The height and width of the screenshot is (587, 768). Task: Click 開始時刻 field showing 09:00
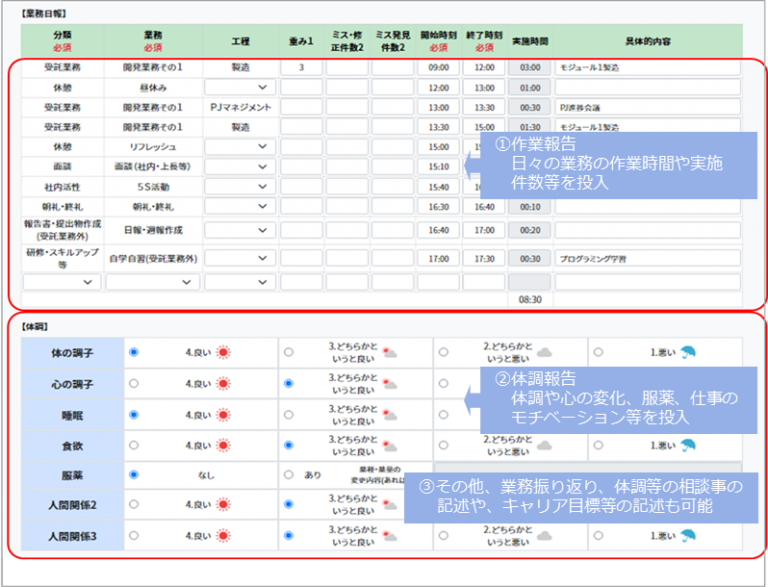tap(438, 68)
